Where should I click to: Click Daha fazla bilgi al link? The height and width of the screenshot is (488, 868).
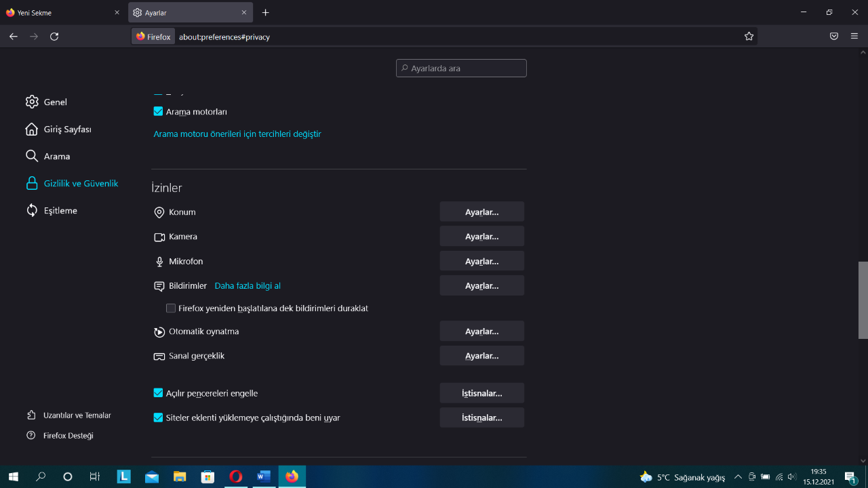pos(248,286)
